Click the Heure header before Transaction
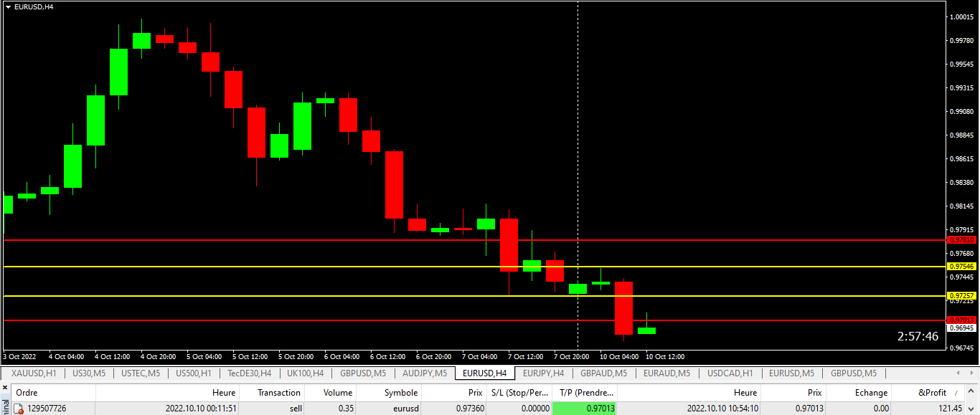The image size is (980, 415). pos(168,392)
